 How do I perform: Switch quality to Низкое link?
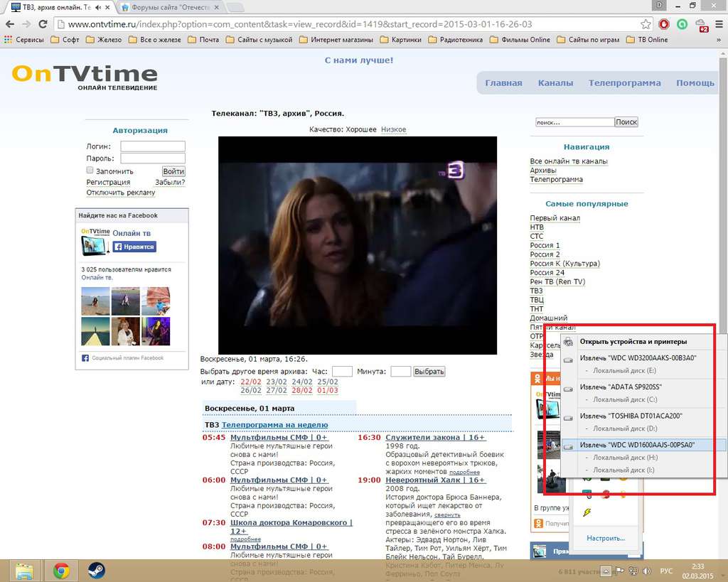coord(394,129)
